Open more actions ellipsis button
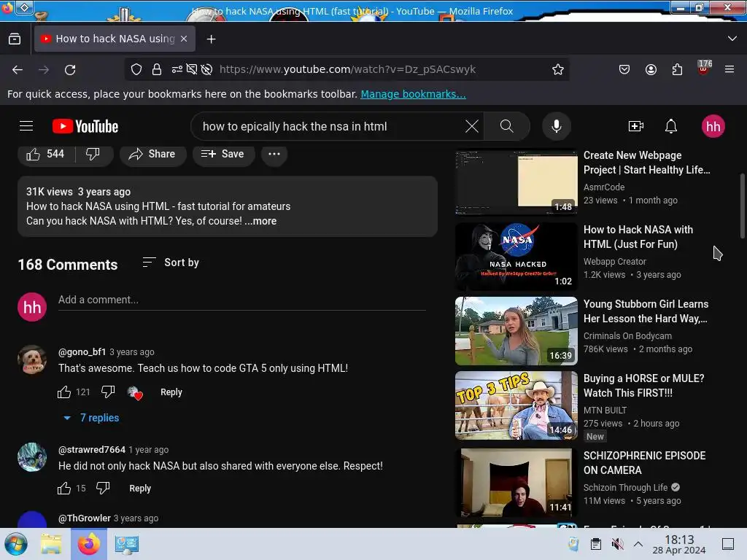The height and width of the screenshot is (560, 747). pos(274,154)
